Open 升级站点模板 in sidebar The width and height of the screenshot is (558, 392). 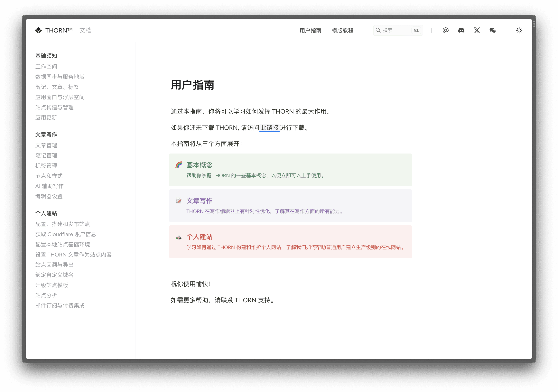click(x=52, y=285)
